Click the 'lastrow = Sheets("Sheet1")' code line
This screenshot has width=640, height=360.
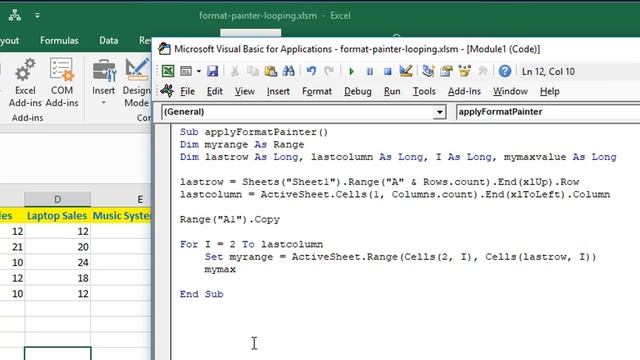coord(380,182)
